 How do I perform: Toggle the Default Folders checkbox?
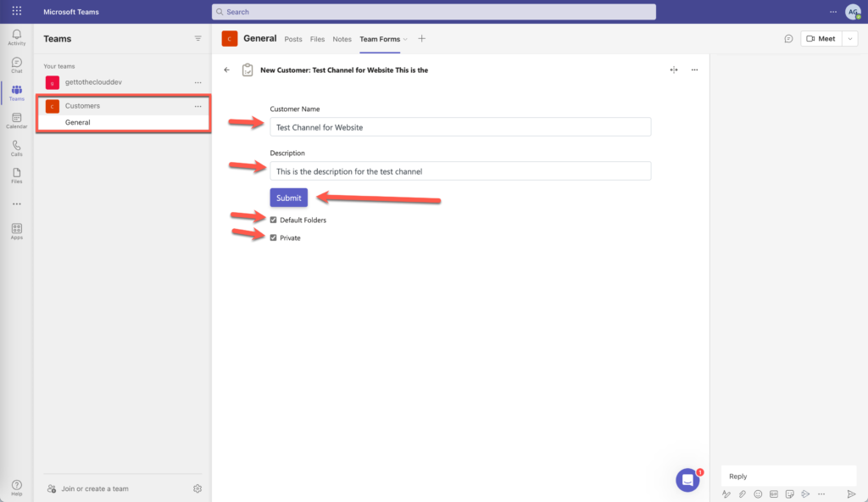[x=274, y=220]
